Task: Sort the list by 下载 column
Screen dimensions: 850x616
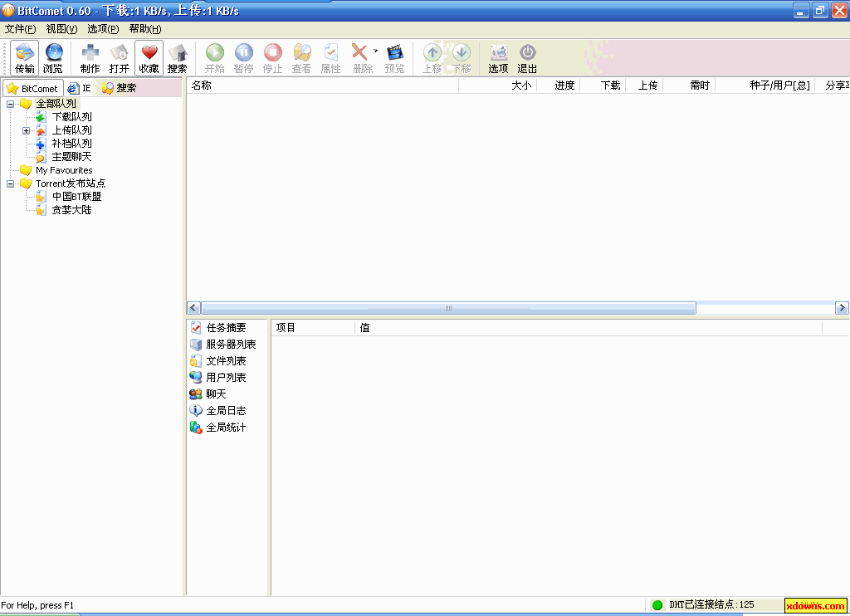Action: pyautogui.click(x=603, y=86)
